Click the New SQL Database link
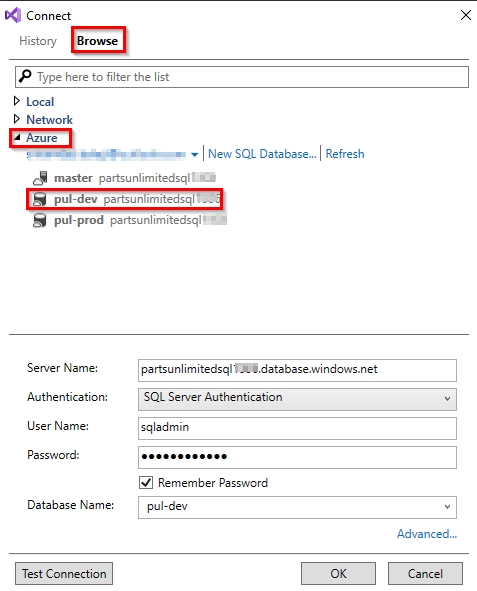Screen dimensions: 477x591 [262, 154]
